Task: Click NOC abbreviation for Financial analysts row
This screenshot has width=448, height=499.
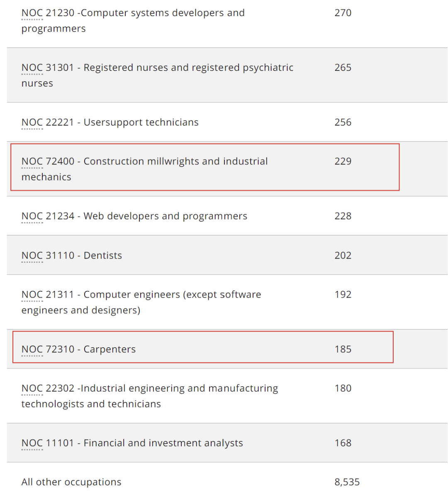Action: click(x=32, y=443)
